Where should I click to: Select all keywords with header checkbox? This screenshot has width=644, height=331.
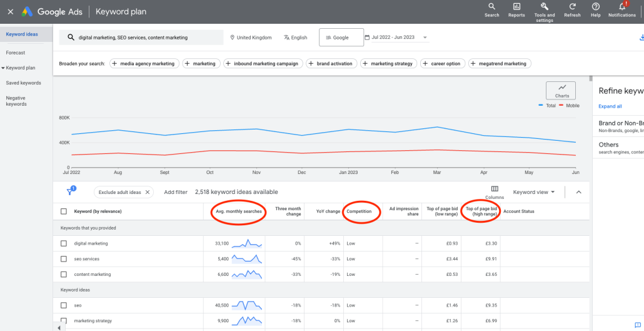point(64,211)
